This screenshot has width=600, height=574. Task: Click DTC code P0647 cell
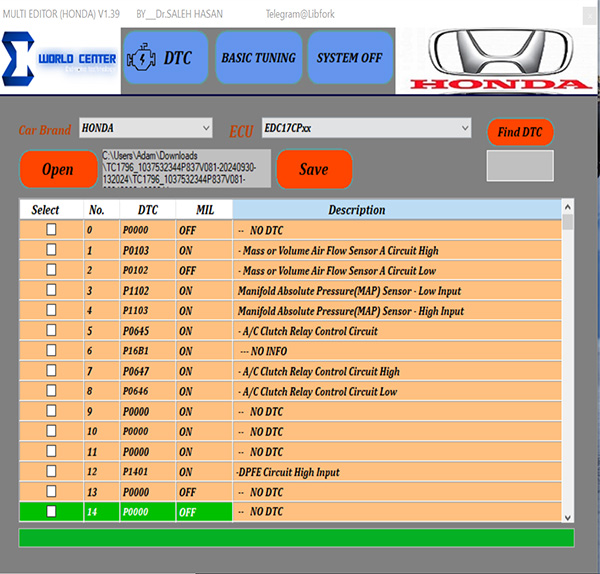148,371
